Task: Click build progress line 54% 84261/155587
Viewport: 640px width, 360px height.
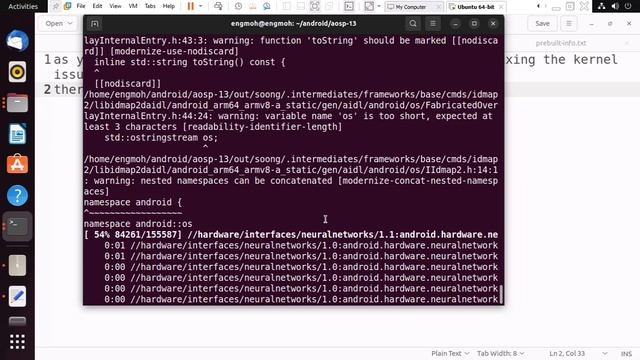Action: [x=291, y=235]
